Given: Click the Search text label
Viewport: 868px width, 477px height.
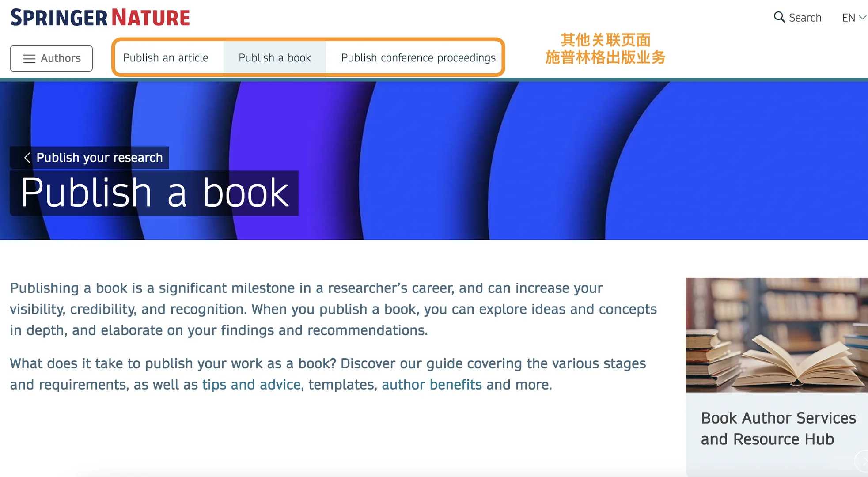Looking at the screenshot, I should click(x=805, y=18).
